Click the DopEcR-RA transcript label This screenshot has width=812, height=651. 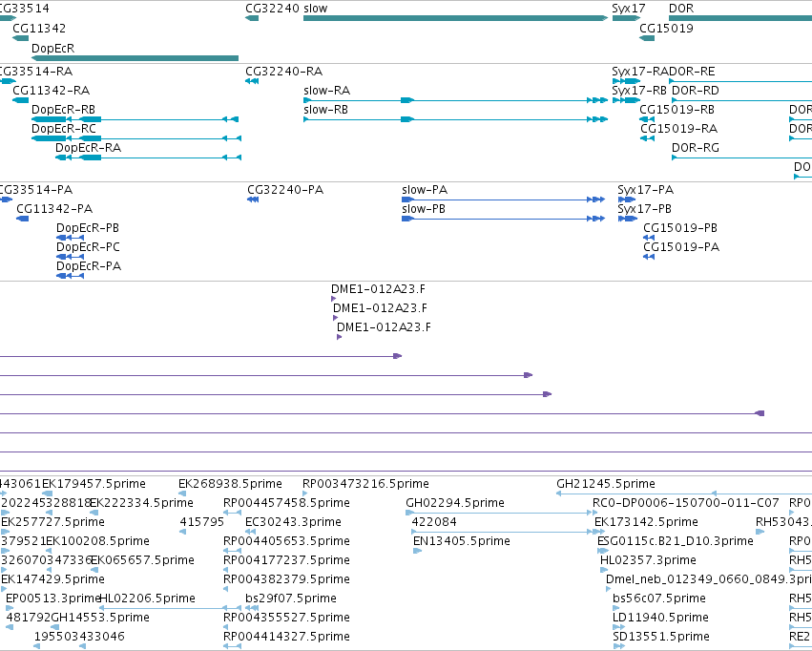[89, 148]
